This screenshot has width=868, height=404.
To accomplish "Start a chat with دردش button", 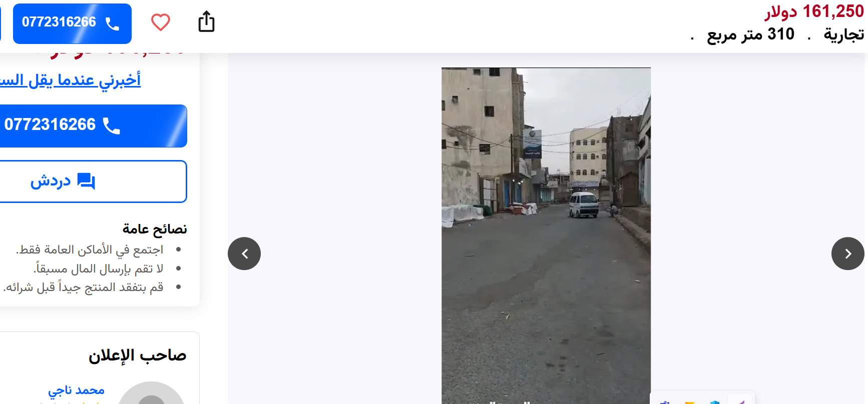I will (x=93, y=181).
